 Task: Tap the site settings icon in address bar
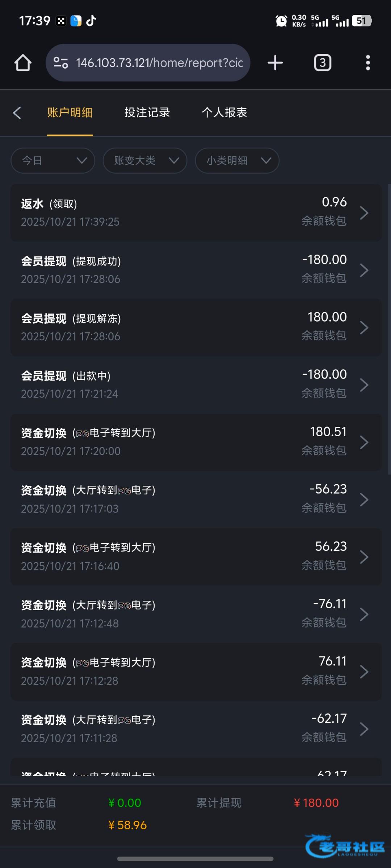61,63
